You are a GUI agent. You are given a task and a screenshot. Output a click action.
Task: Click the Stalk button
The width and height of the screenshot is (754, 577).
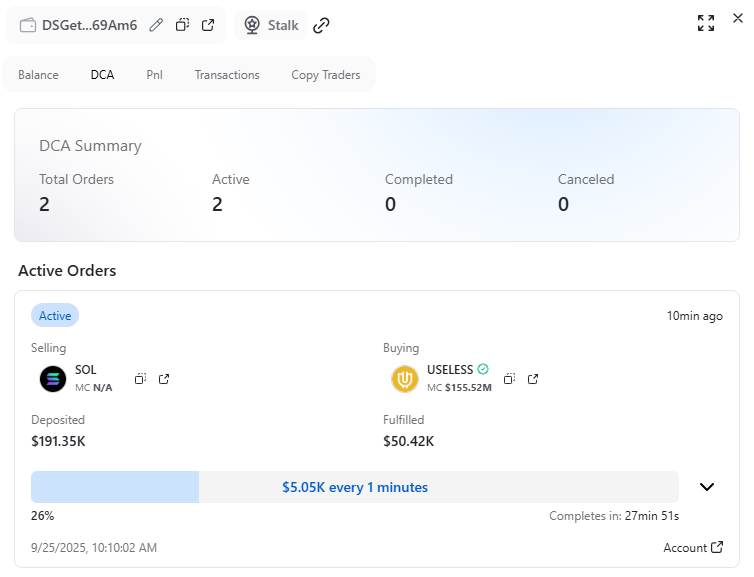point(271,25)
